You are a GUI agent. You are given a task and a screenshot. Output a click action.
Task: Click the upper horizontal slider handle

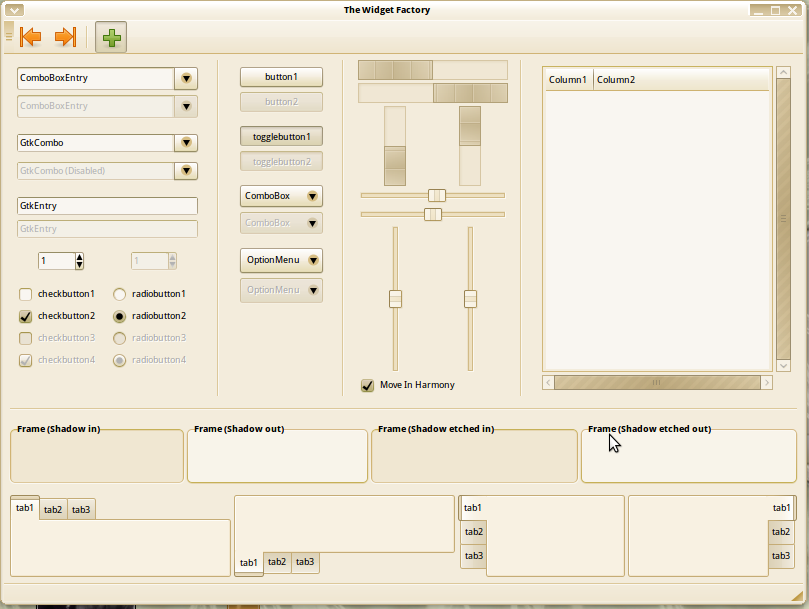coord(437,195)
